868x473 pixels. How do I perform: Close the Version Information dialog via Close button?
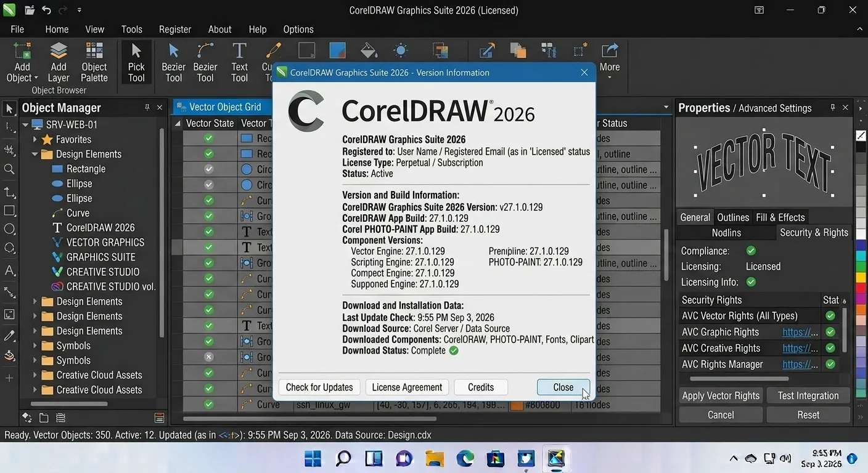(563, 387)
